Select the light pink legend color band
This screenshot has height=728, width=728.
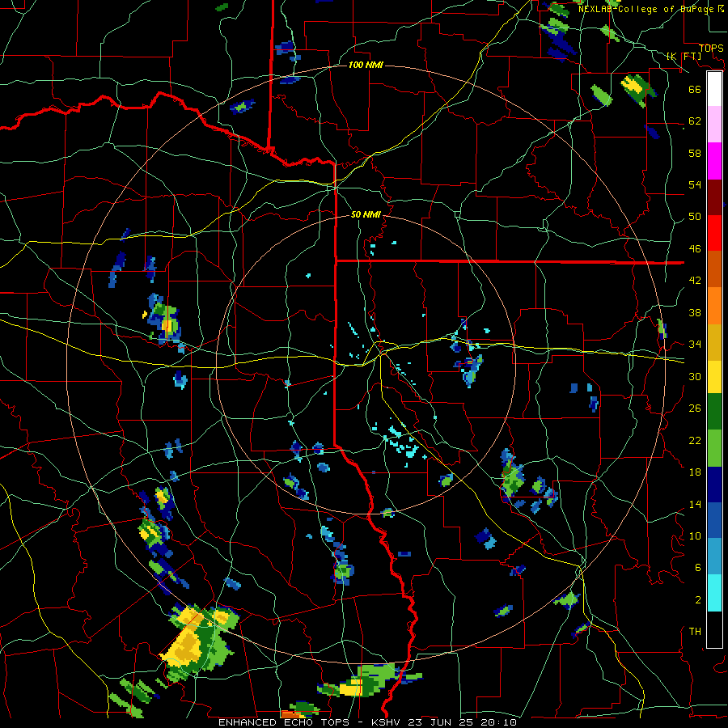click(x=714, y=125)
